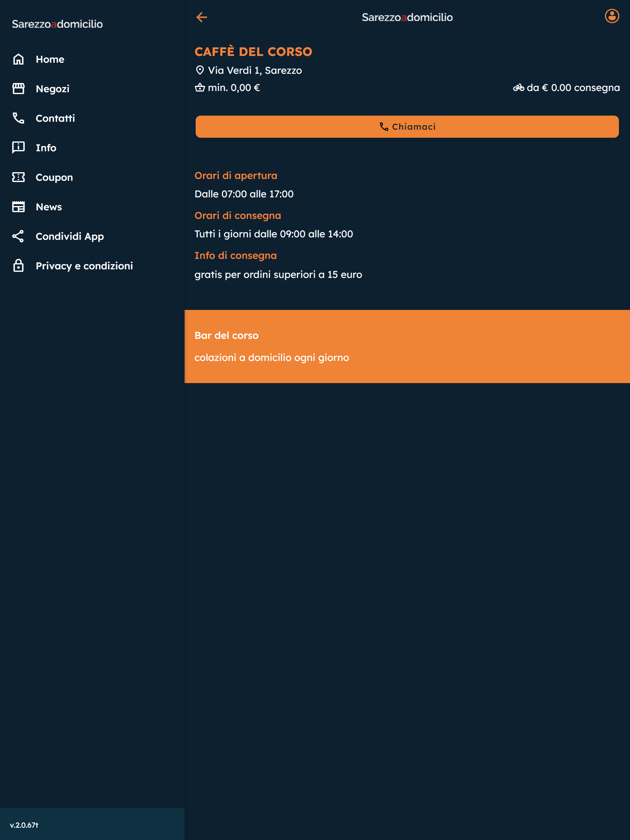Open the user profile account icon
Image resolution: width=630 pixels, height=840 pixels.
(x=612, y=16)
